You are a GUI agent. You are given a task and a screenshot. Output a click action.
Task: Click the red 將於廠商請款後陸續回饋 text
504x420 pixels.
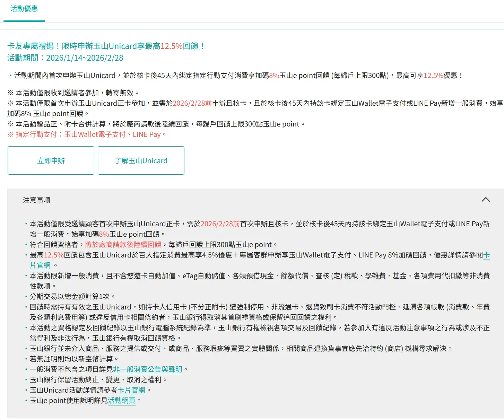(123, 245)
